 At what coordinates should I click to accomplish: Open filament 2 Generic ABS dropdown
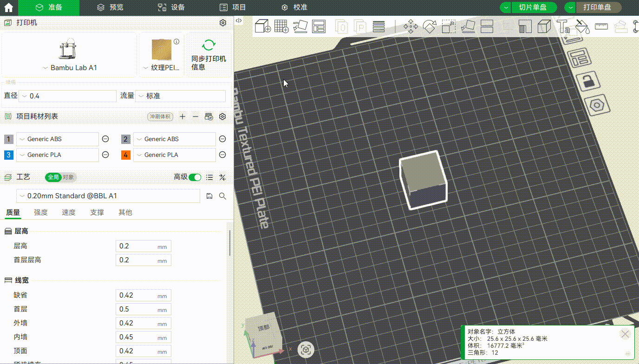point(175,139)
